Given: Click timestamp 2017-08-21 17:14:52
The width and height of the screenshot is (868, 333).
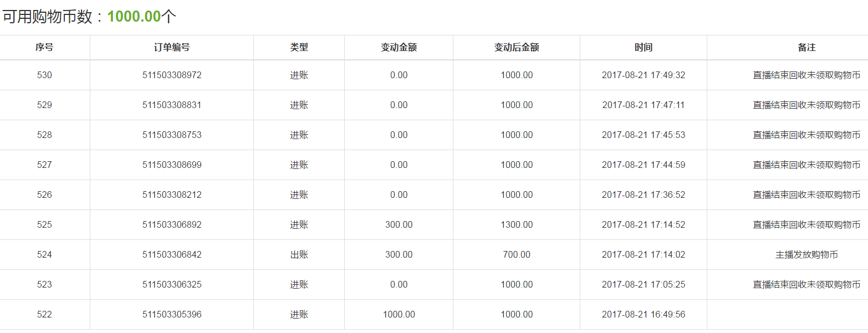Looking at the screenshot, I should pyautogui.click(x=644, y=225).
